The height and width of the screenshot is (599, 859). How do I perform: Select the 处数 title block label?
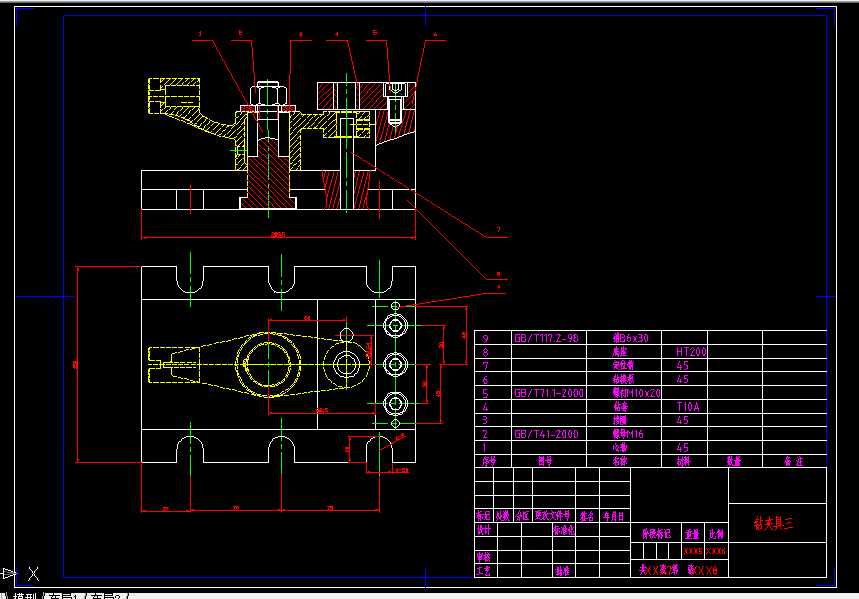pos(502,516)
